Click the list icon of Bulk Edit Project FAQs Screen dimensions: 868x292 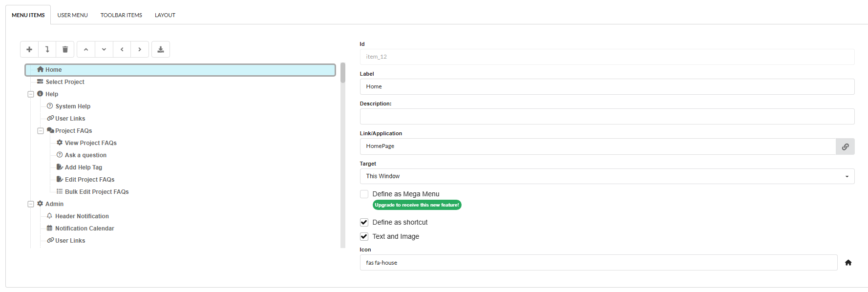(x=60, y=191)
